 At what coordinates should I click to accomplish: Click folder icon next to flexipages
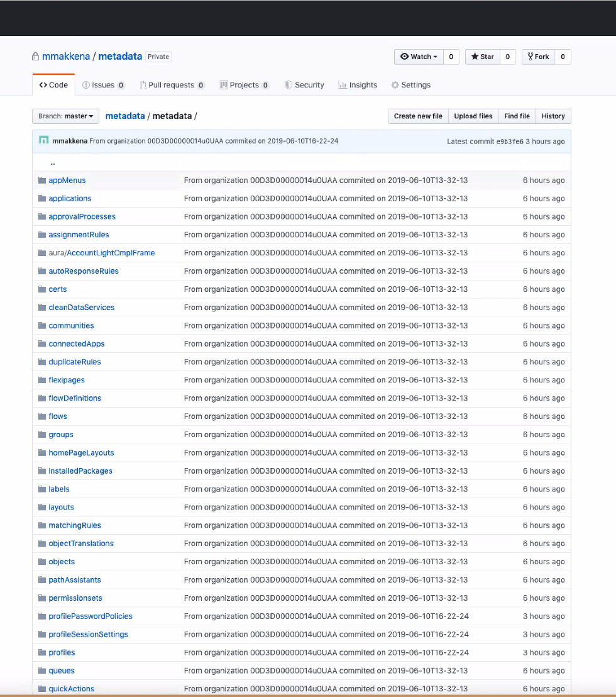tap(42, 380)
